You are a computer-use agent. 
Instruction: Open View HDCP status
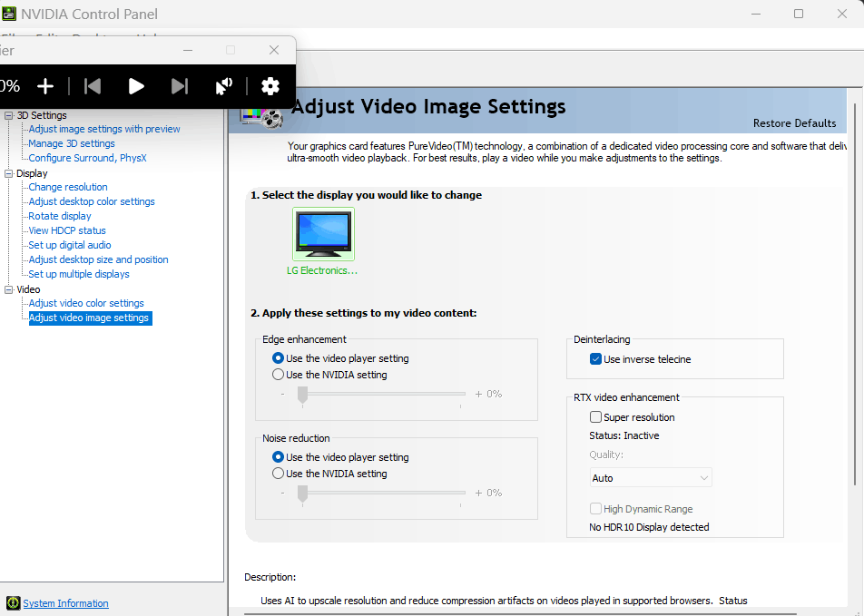click(67, 230)
